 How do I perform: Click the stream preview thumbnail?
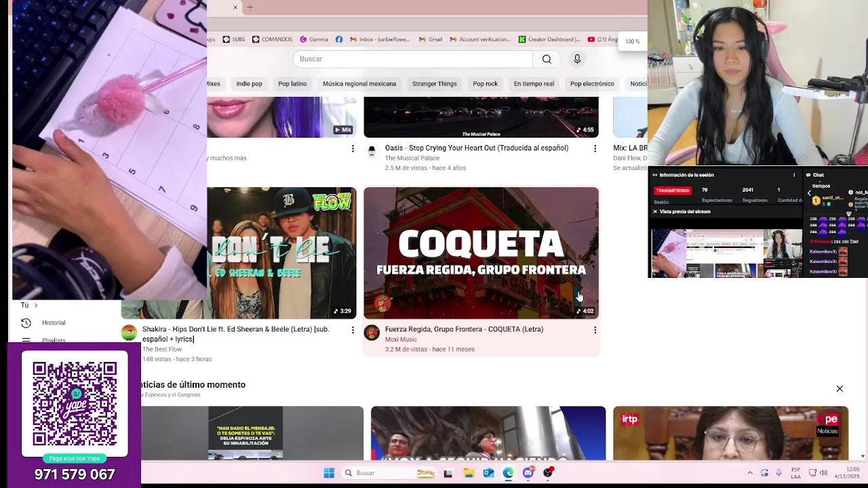click(x=727, y=253)
